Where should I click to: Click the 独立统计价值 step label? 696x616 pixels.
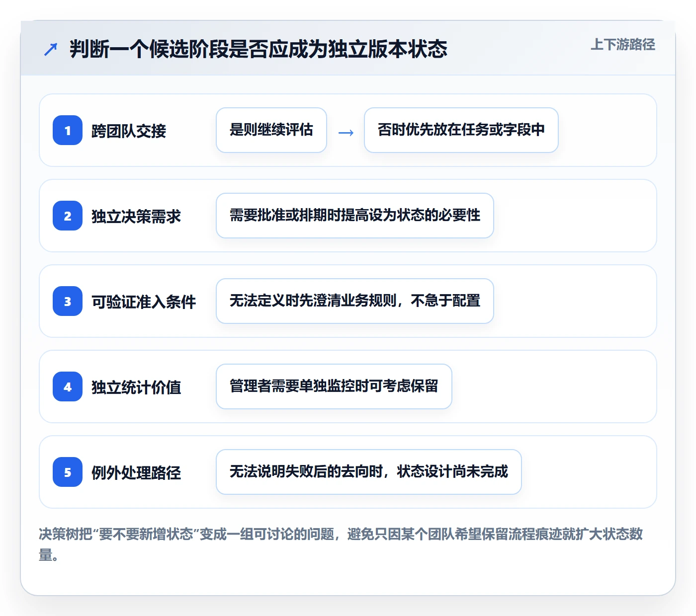[x=136, y=387]
